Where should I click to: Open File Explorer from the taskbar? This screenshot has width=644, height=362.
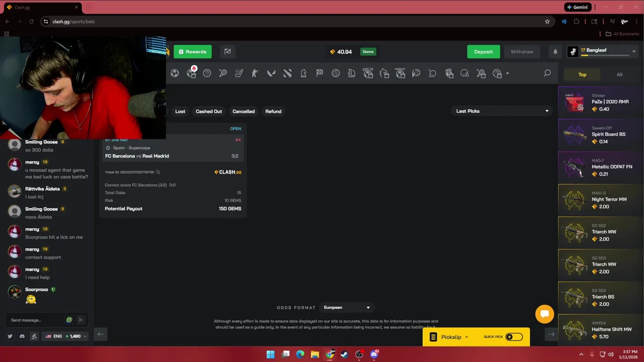(314, 354)
